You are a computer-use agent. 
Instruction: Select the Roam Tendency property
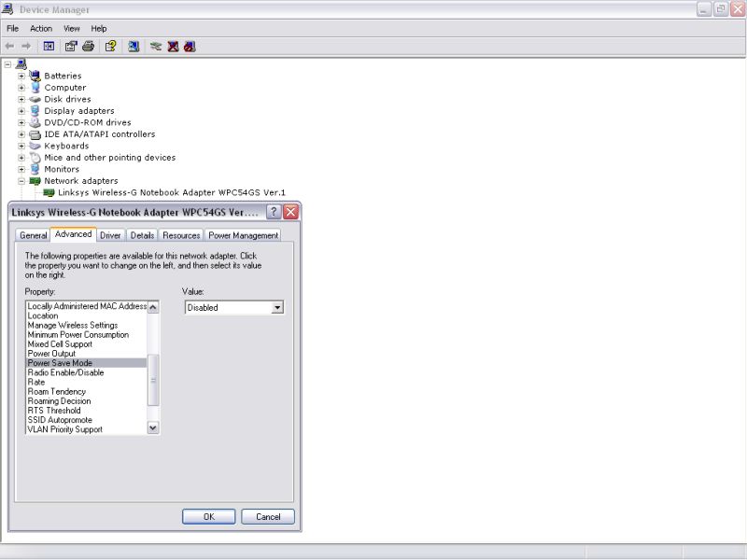[87, 391]
